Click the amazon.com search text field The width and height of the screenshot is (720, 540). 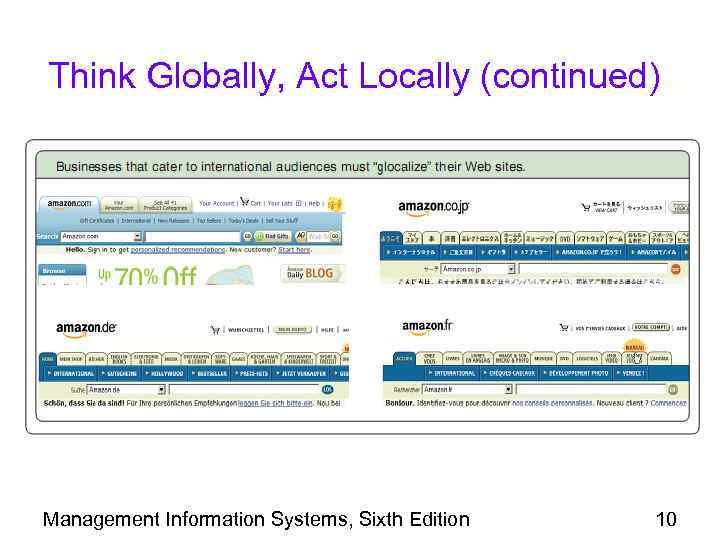(x=192, y=236)
